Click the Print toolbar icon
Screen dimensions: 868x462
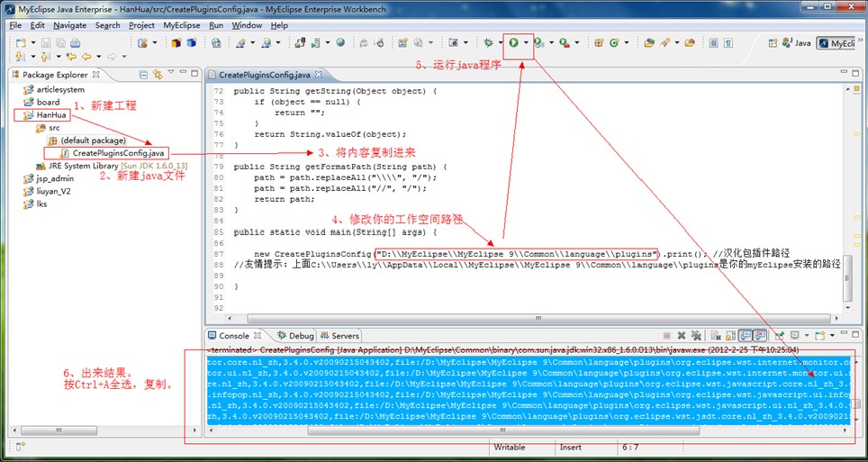75,42
